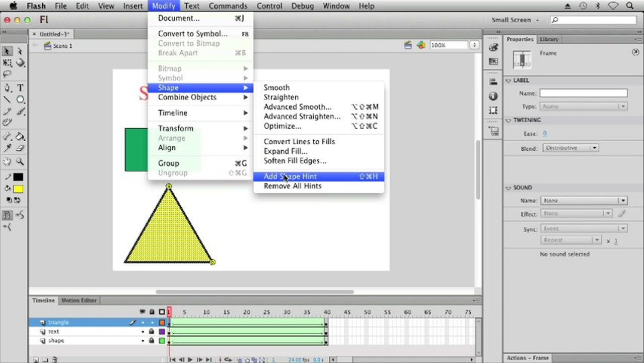Collapse the TWEENING section
Screen dimensions: 644x363
point(509,120)
